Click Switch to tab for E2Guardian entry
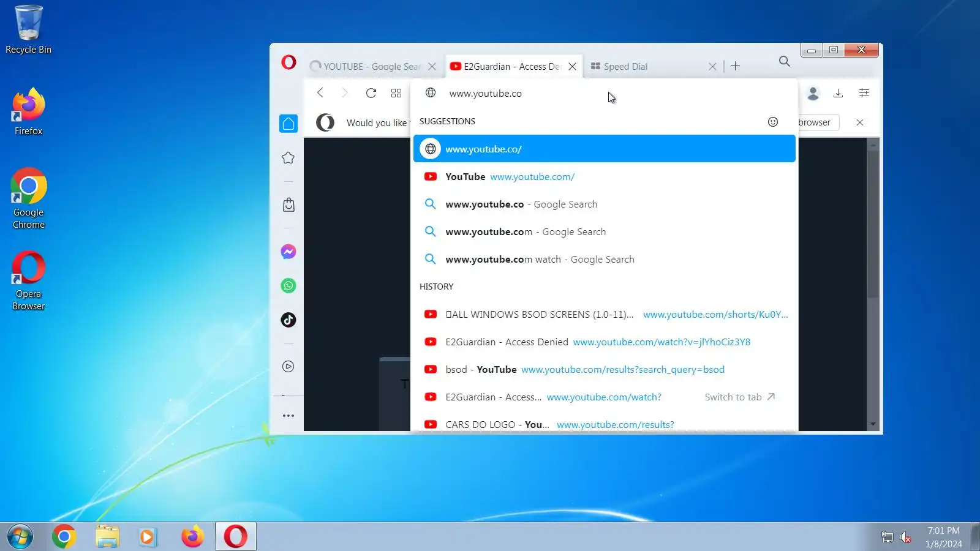 coord(740,397)
